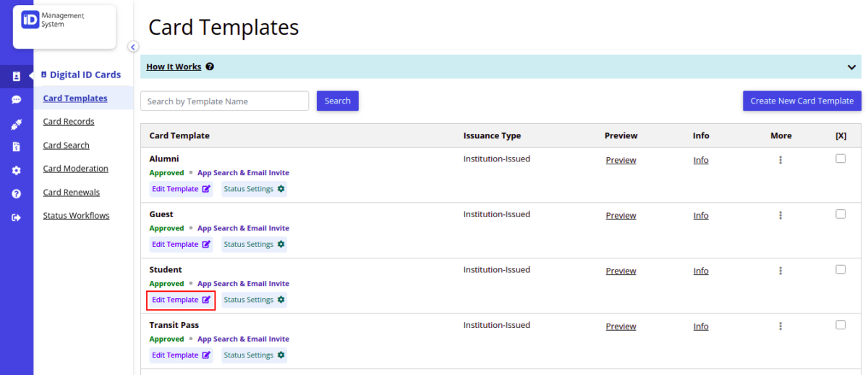
Task: Open the More options for Transit Pass
Action: tap(780, 326)
